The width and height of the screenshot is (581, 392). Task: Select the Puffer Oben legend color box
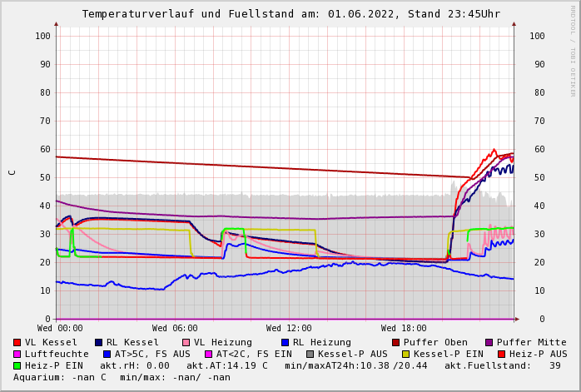(396, 342)
